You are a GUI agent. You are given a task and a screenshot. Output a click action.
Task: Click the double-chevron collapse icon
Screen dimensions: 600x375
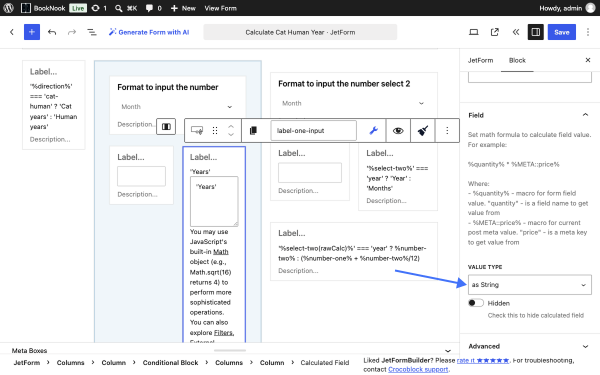pos(516,32)
